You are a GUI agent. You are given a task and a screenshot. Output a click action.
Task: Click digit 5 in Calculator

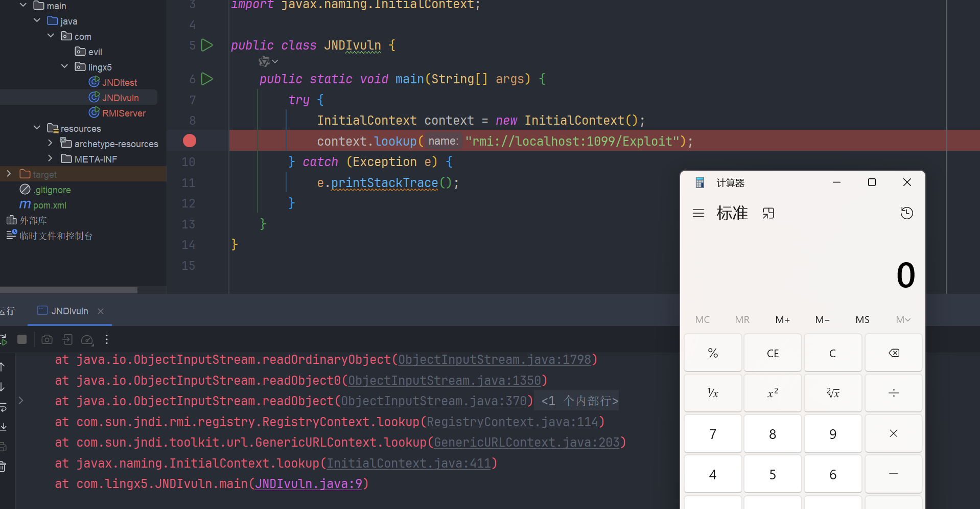click(773, 474)
